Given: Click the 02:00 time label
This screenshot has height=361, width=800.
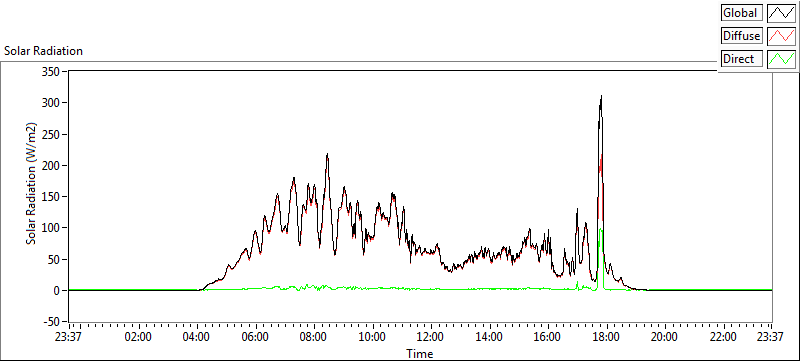Looking at the screenshot, I should pyautogui.click(x=138, y=337).
